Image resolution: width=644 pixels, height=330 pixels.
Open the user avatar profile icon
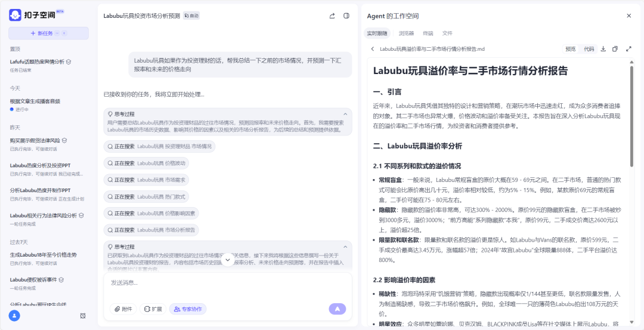[14, 316]
